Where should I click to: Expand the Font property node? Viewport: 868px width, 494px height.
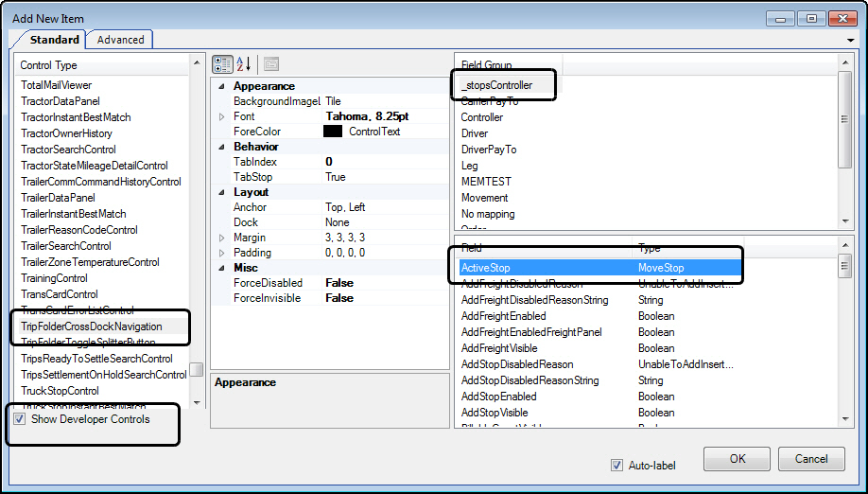click(222, 116)
